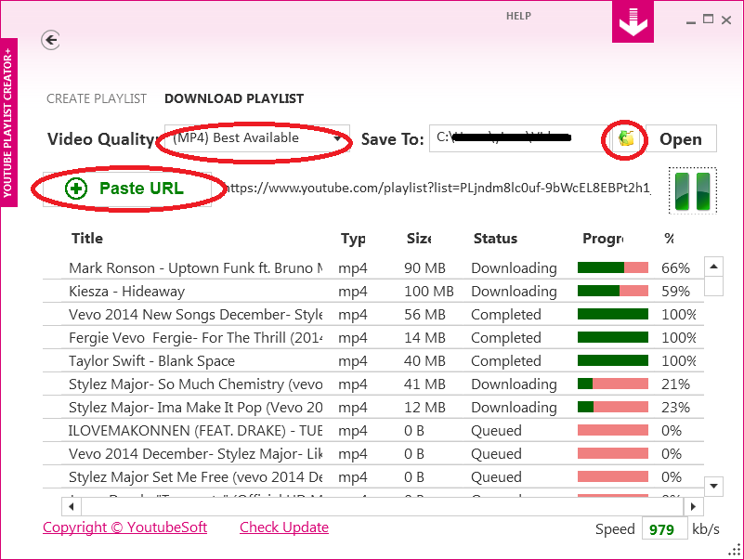Switch to the Create Playlist tab
This screenshot has height=560, width=744.
[97, 98]
